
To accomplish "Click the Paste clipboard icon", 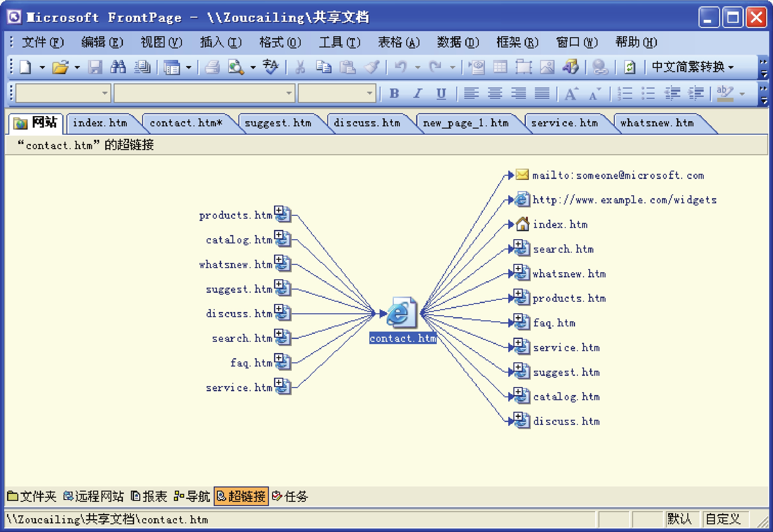I will (x=347, y=67).
